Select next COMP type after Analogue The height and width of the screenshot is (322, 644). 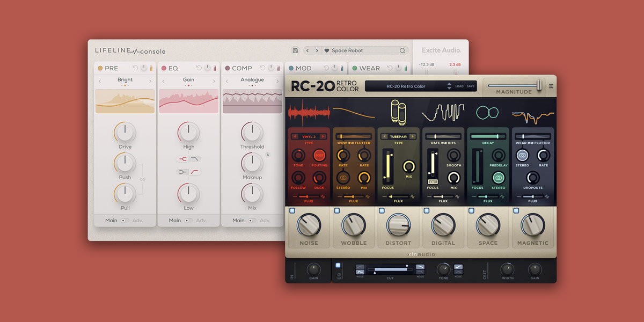pos(277,81)
